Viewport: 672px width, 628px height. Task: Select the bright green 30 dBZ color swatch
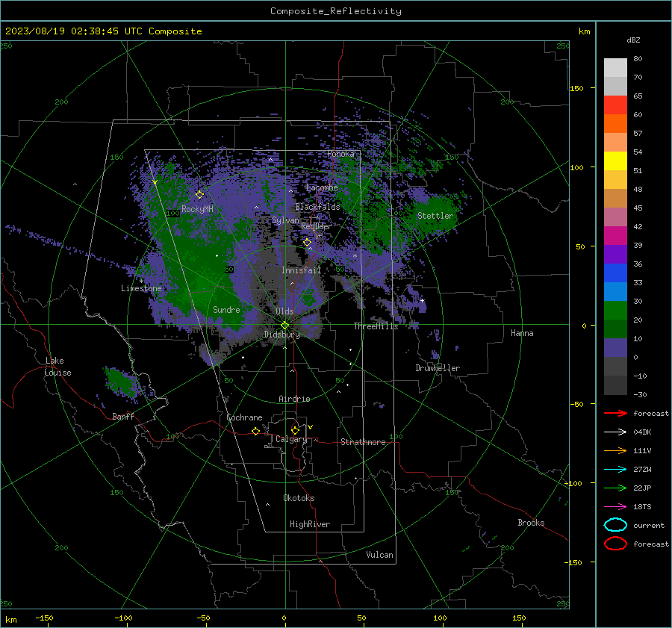tap(615, 311)
